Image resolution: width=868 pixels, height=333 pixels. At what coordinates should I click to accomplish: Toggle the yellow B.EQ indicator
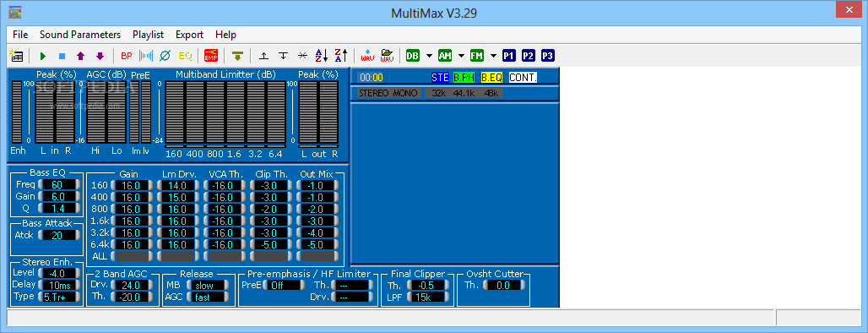(491, 78)
